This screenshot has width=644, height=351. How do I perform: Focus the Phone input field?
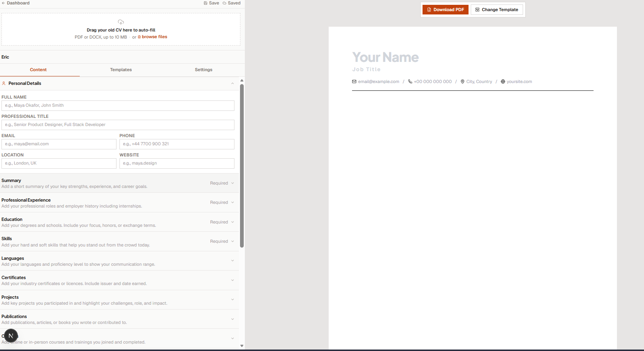177,144
